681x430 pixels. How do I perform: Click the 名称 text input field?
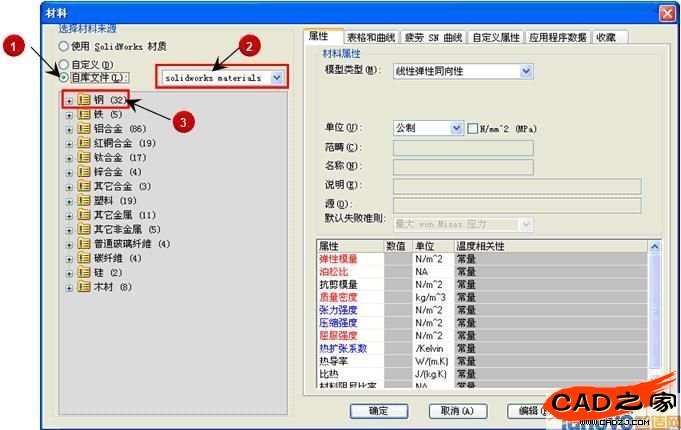(462, 167)
